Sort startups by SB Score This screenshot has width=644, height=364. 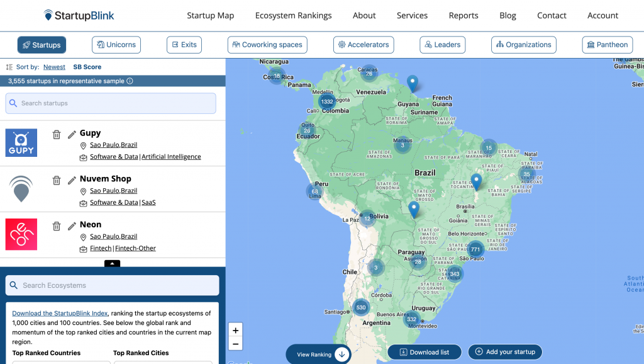pyautogui.click(x=87, y=67)
